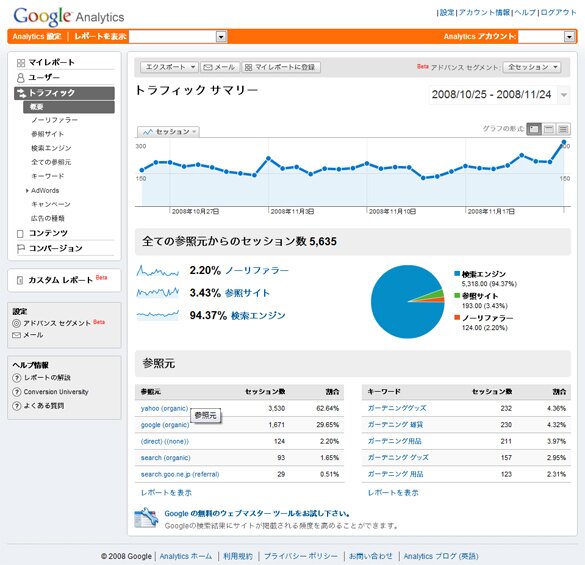
Task: Open the ガーデニンググッズ keyword link
Action: pos(397,408)
